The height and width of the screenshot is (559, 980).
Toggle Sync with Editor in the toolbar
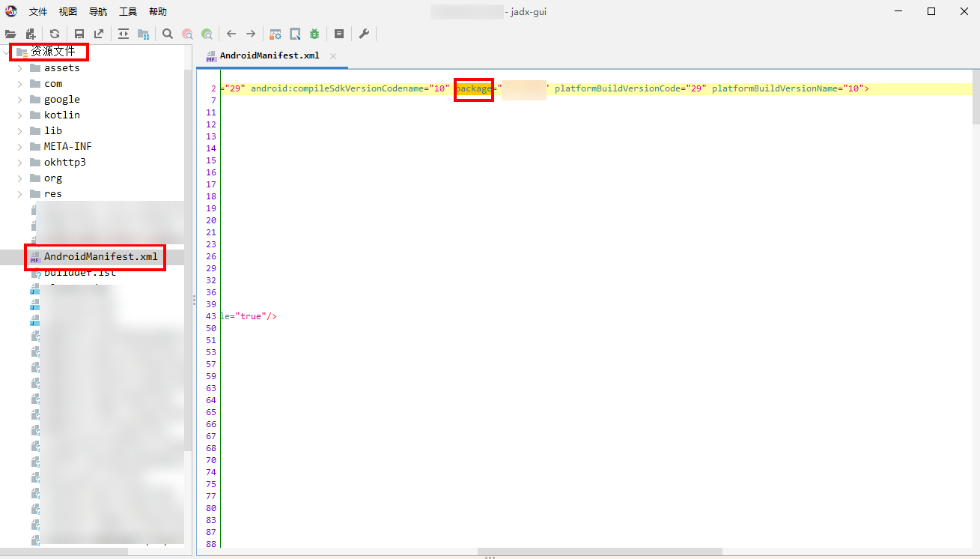pos(124,34)
